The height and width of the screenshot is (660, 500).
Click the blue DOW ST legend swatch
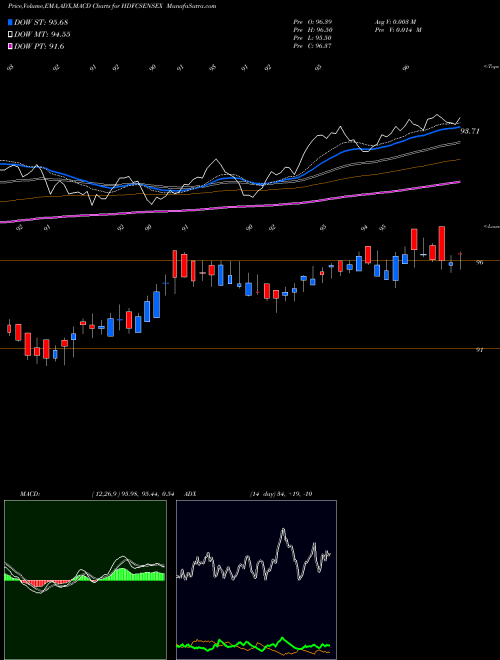tap(10, 22)
